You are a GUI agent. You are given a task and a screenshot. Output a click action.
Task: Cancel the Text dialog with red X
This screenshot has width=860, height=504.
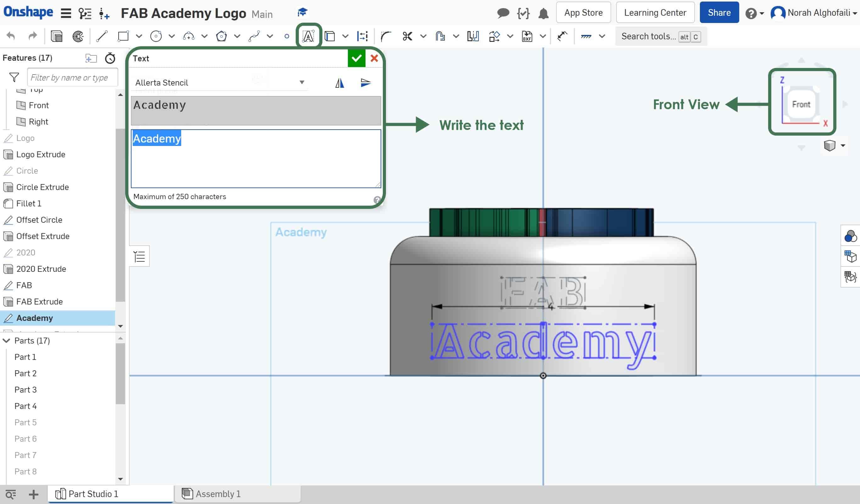point(374,58)
